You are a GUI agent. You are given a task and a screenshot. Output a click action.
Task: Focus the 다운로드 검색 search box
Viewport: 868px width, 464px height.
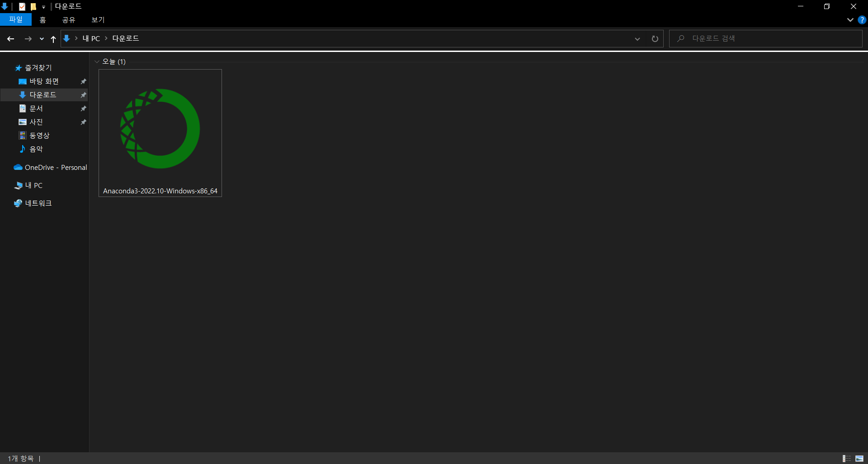coord(766,38)
